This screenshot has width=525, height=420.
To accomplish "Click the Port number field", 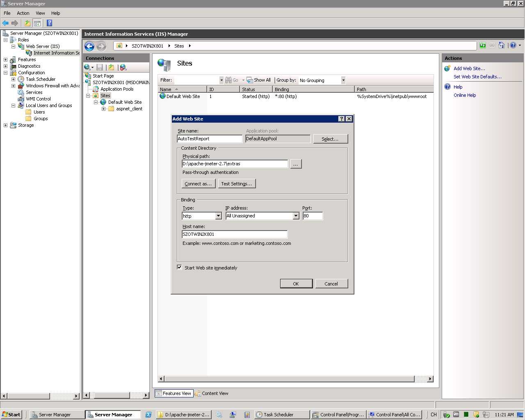I will tap(313, 216).
